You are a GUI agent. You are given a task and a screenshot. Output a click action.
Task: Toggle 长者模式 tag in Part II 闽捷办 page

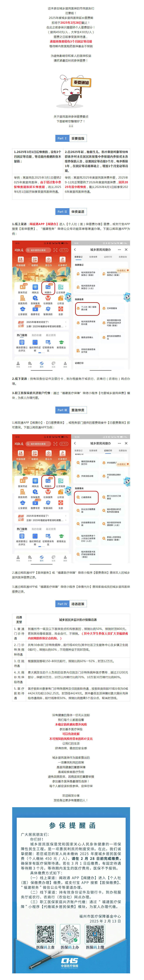pos(123,271)
